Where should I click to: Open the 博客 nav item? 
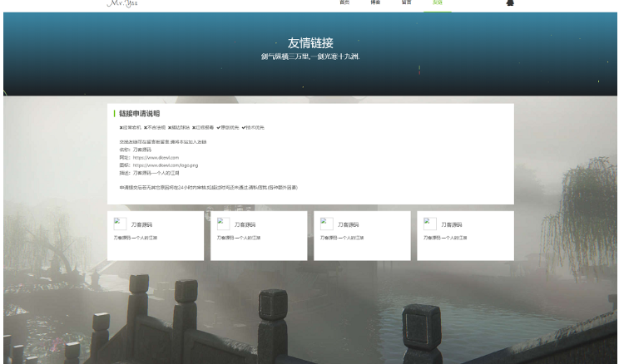point(375,2)
